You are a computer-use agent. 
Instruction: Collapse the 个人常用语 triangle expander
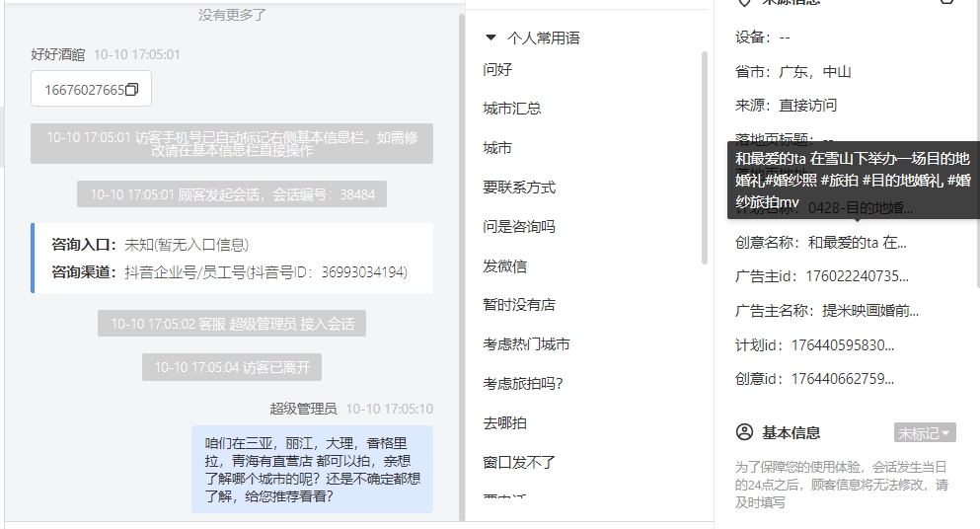[x=491, y=38]
